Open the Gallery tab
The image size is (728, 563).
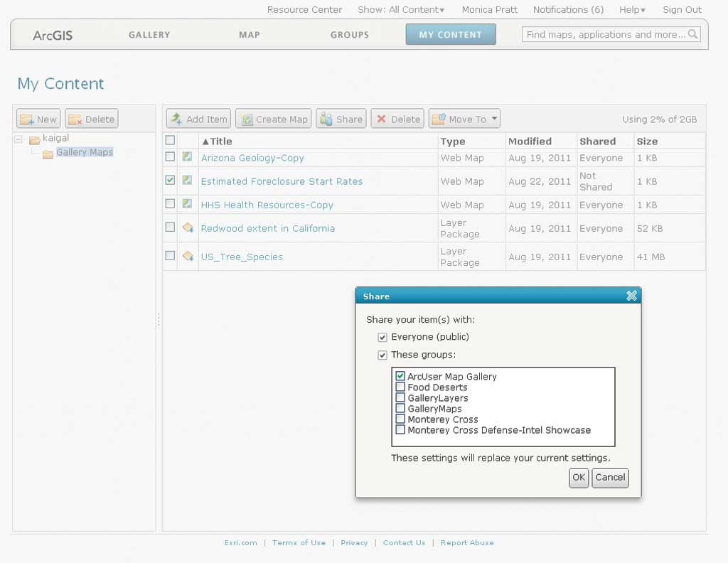pos(149,35)
